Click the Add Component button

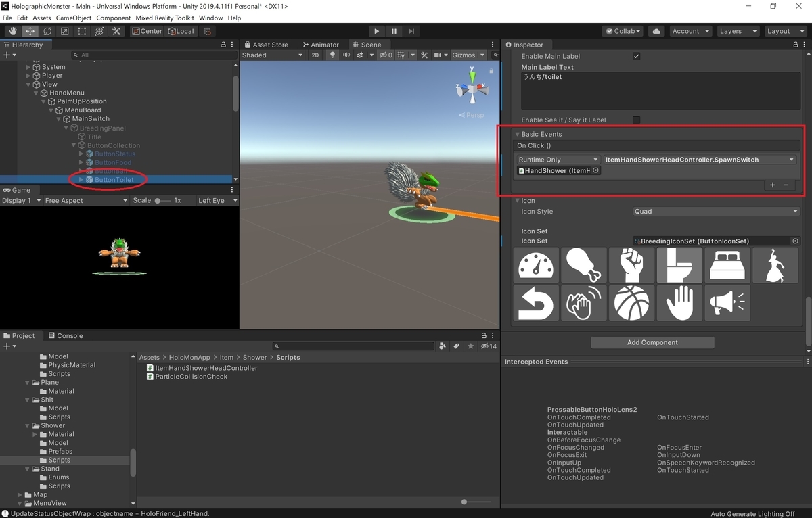tap(652, 342)
